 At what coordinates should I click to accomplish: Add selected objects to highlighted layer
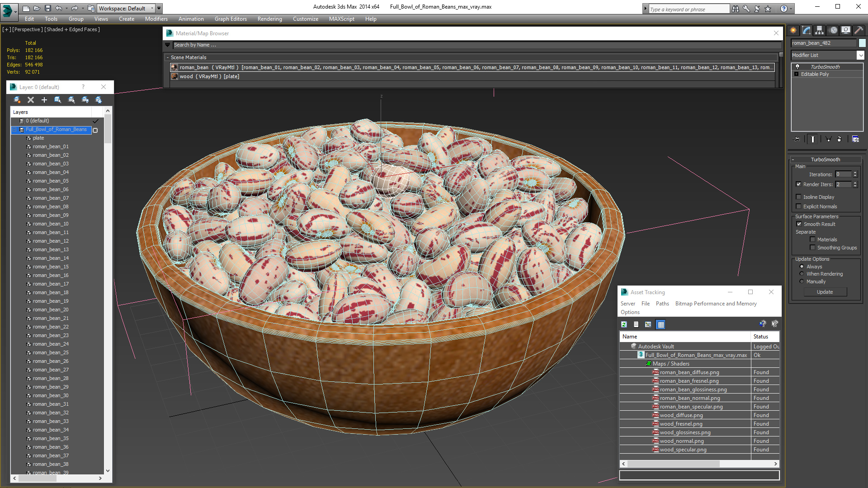point(44,99)
